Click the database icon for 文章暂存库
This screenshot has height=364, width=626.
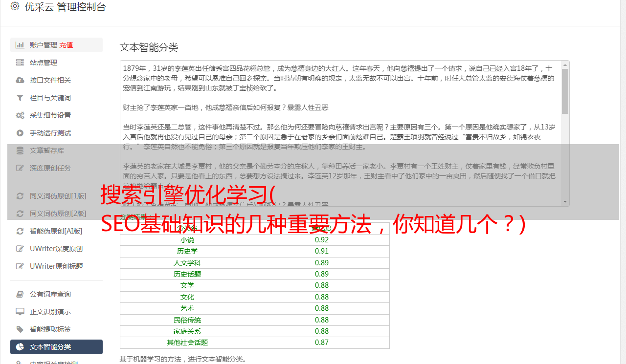pyautogui.click(x=20, y=150)
